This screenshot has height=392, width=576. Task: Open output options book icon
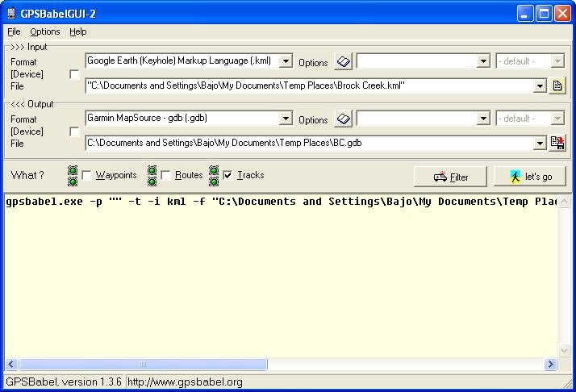point(343,119)
